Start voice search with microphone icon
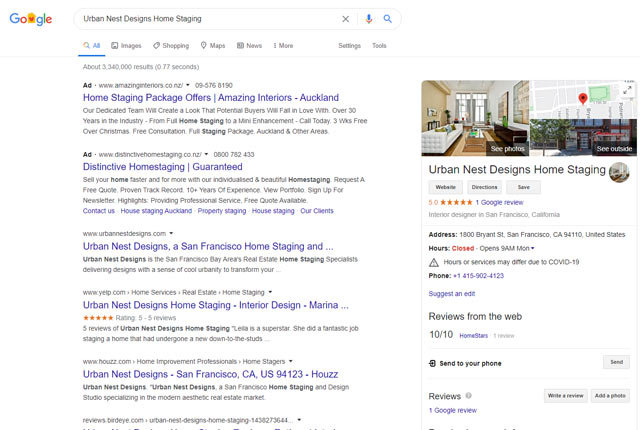 coord(369,19)
